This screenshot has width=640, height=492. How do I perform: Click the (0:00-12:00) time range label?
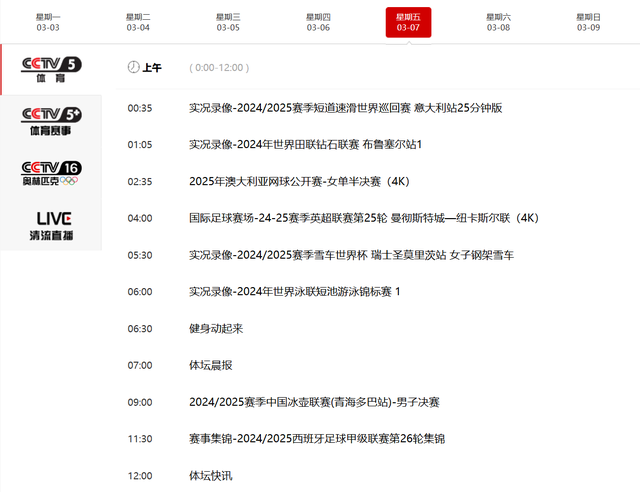pyautogui.click(x=219, y=67)
